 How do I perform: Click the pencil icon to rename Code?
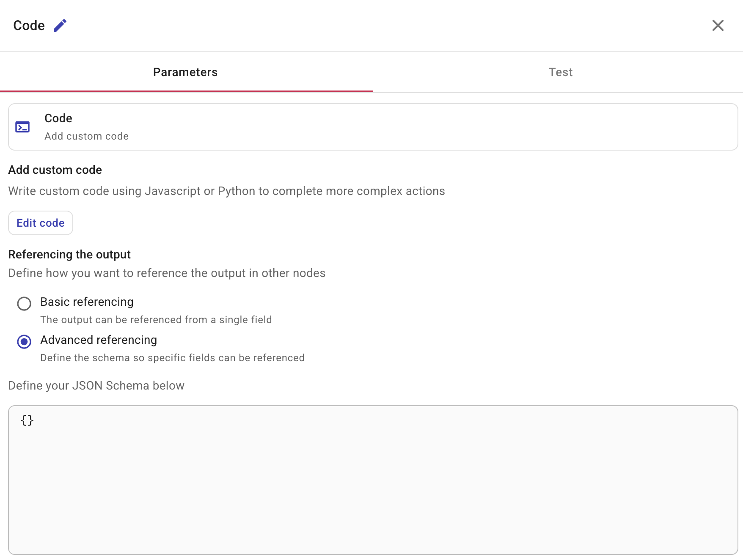pos(60,25)
